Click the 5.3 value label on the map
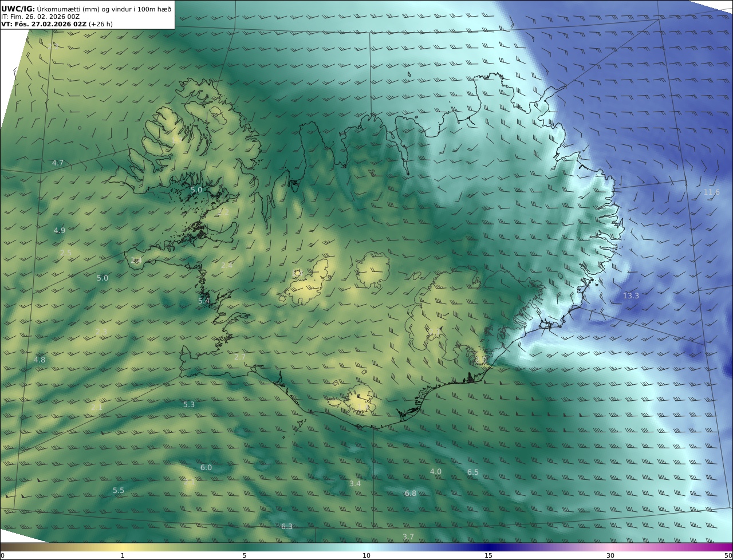 click(189, 405)
